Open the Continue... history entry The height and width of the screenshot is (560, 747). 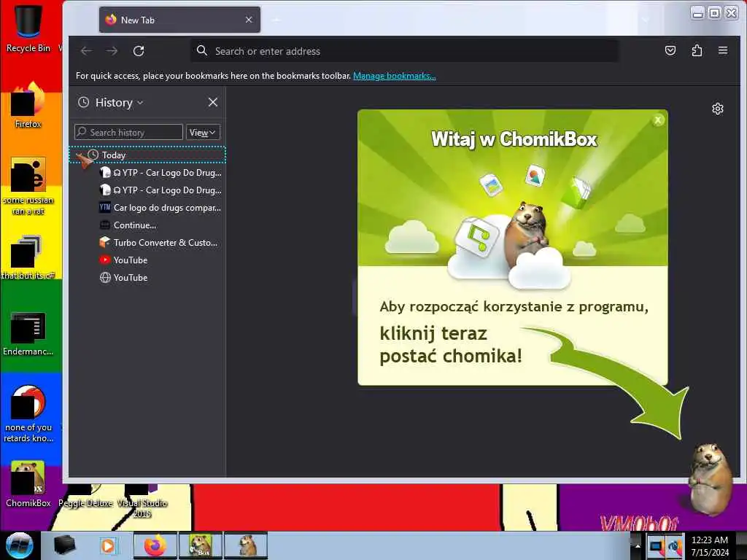point(128,225)
